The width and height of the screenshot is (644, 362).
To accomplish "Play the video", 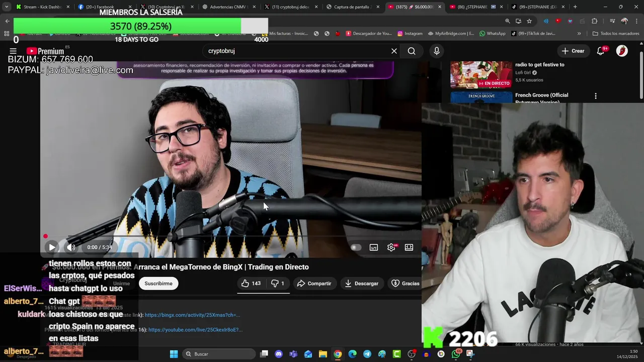I will pos(52,247).
